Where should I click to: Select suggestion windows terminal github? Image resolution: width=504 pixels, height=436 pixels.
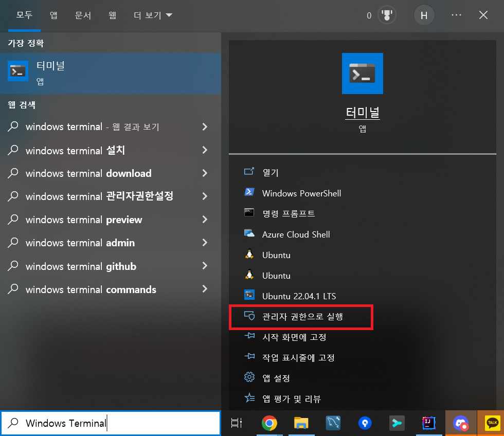click(x=81, y=266)
